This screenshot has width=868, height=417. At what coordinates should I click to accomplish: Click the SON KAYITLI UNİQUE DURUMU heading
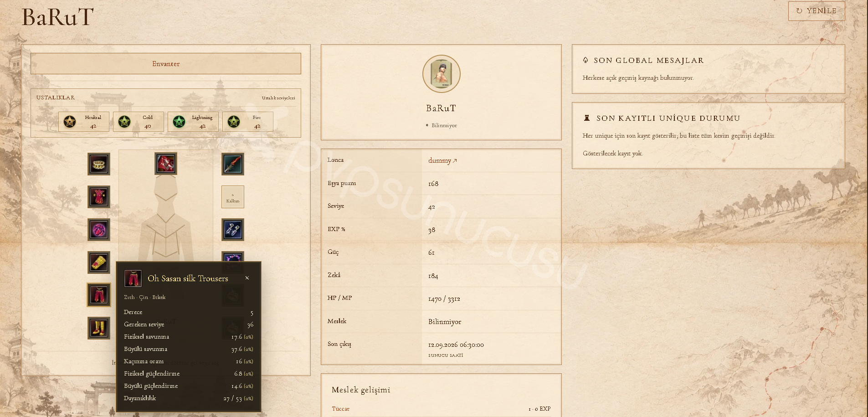click(668, 118)
